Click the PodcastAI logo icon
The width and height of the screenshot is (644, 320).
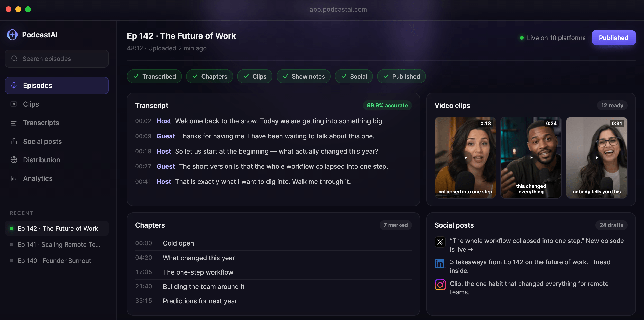click(x=12, y=35)
